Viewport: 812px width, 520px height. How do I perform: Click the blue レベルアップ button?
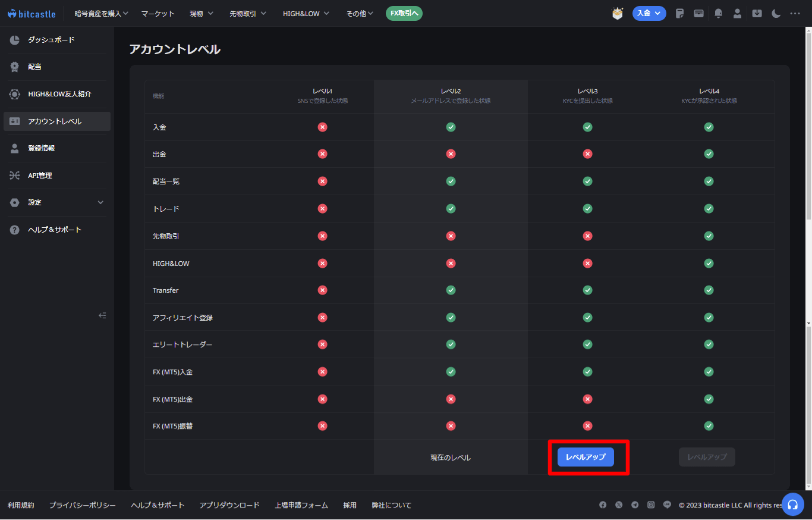pyautogui.click(x=586, y=457)
